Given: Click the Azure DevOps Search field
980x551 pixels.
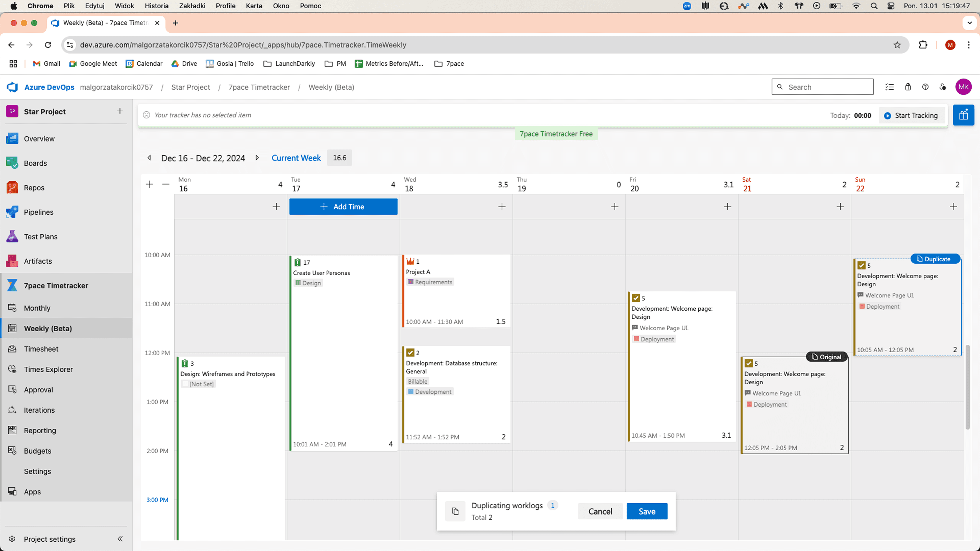Looking at the screenshot, I should click(823, 87).
